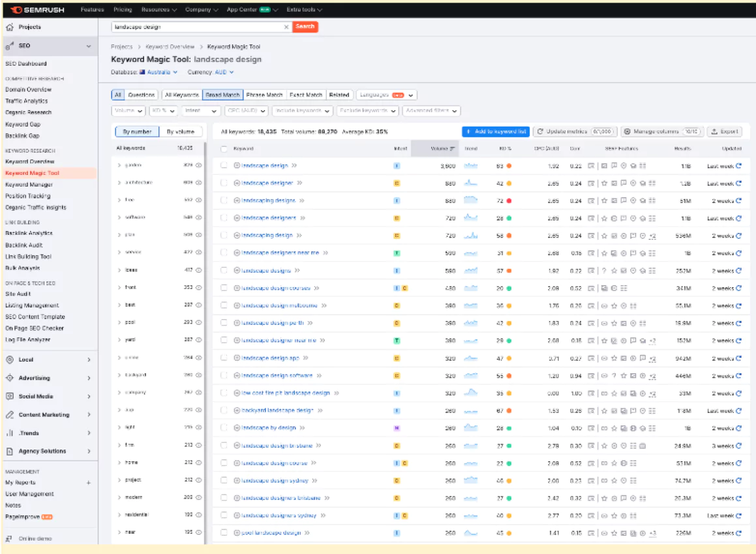
Task: Click the Online demo icon in the sidebar
Action: tap(8, 538)
